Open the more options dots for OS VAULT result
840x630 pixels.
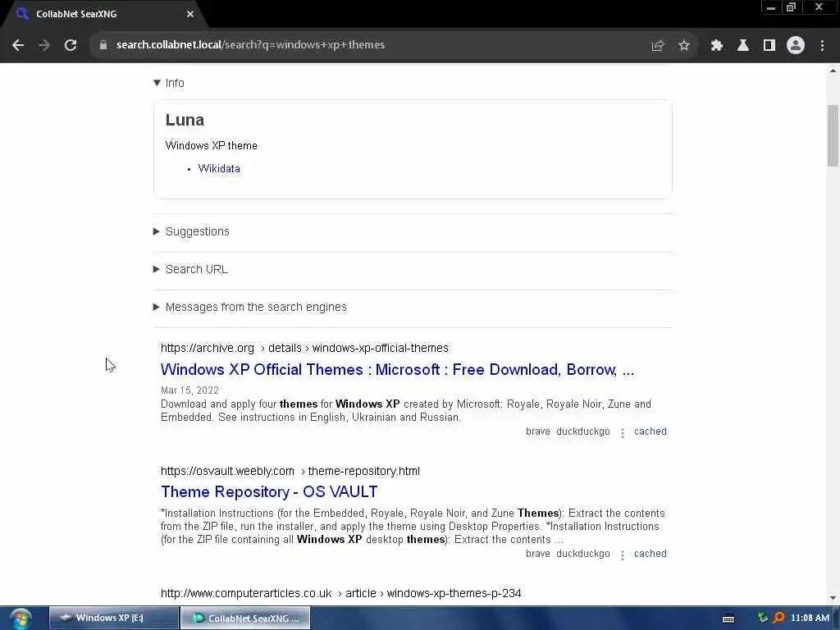[x=622, y=555]
